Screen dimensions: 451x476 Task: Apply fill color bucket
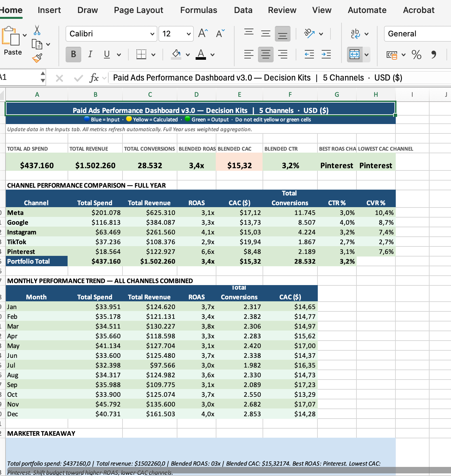pos(176,54)
